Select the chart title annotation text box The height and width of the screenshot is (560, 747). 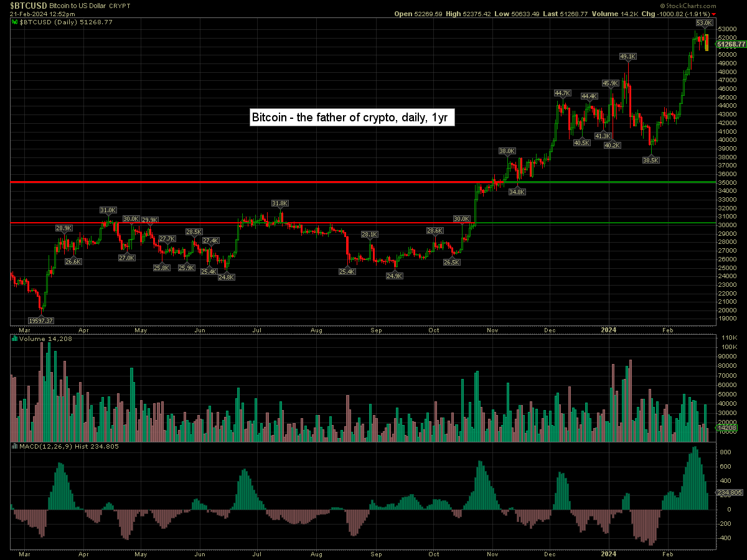click(352, 117)
